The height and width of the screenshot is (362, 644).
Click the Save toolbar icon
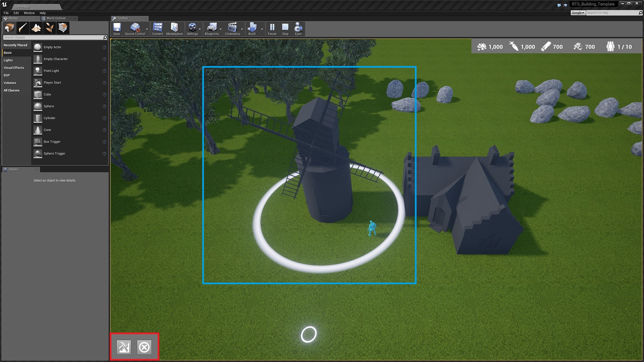(117, 29)
